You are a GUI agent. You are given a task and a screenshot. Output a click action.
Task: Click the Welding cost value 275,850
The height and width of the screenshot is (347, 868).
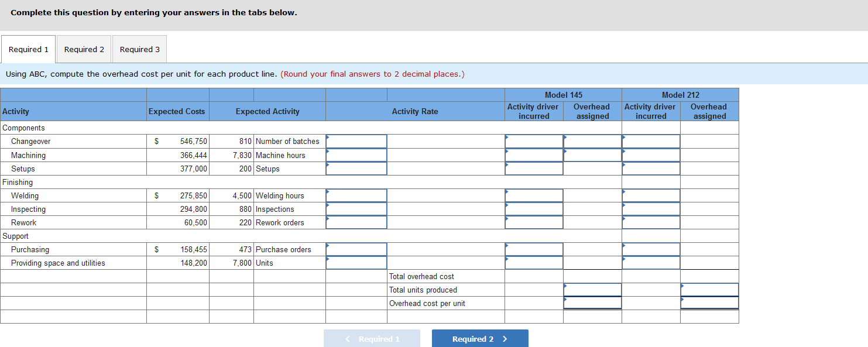193,195
